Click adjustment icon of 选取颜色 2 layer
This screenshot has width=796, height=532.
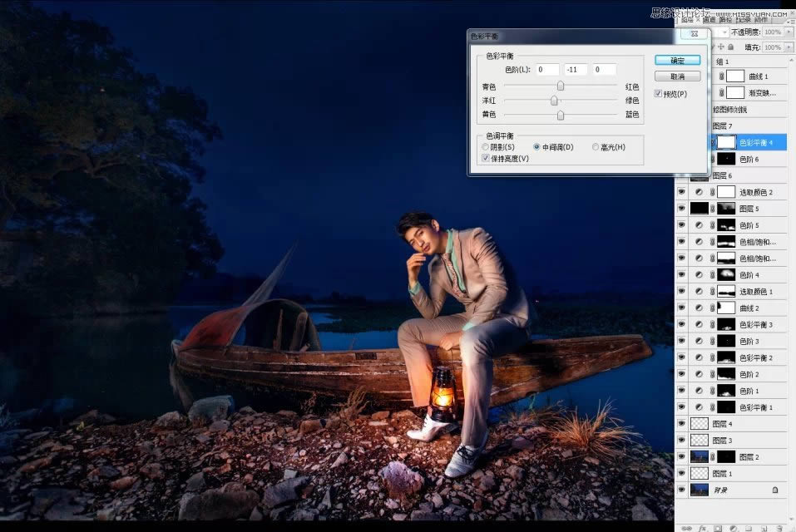pyautogui.click(x=699, y=192)
